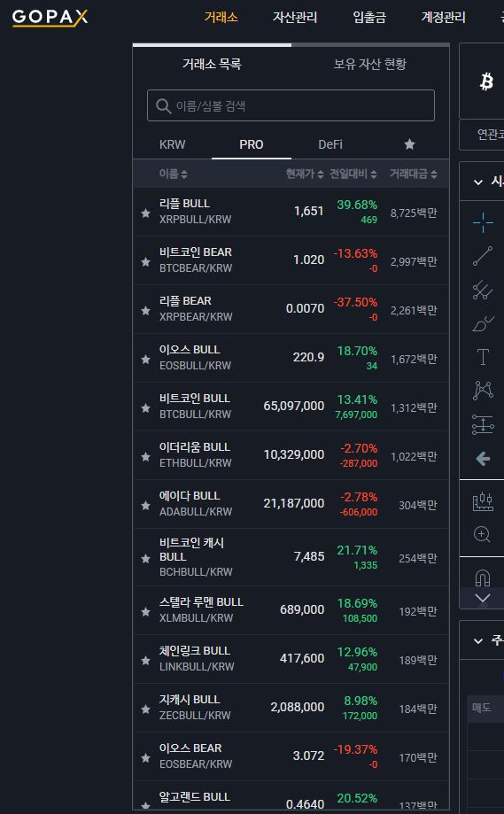This screenshot has width=504, height=814.
Task: Collapse the 시 section chevron
Action: point(478,182)
